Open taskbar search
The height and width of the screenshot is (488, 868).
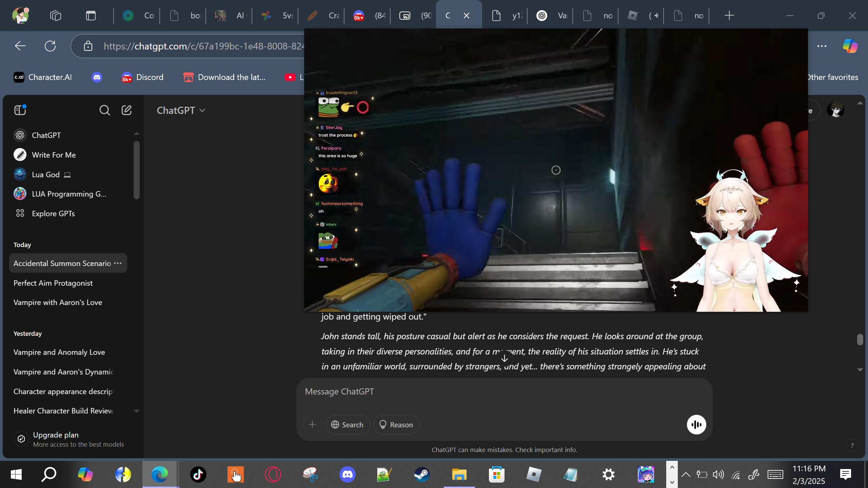[49, 474]
